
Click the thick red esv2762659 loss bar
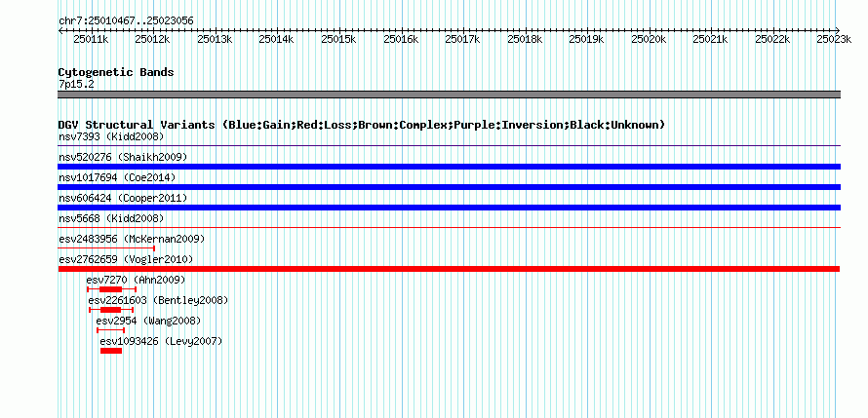click(x=449, y=269)
